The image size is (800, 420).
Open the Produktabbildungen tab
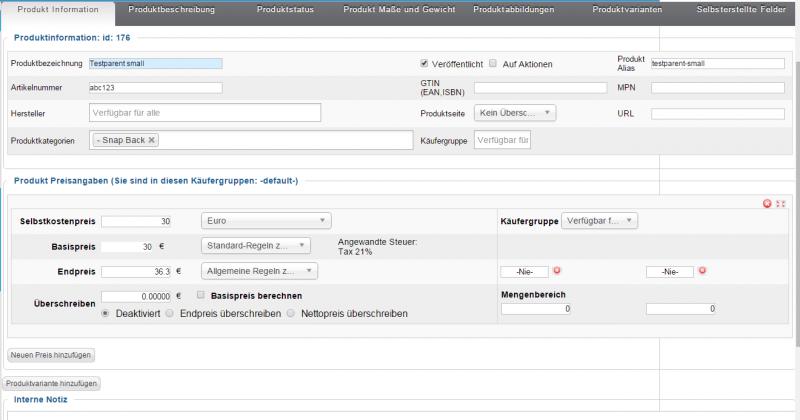pyautogui.click(x=514, y=9)
